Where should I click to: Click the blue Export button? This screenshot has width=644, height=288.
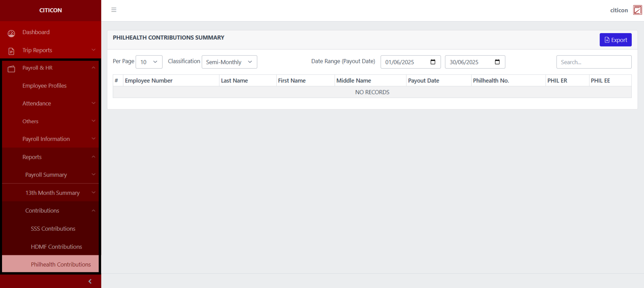tap(615, 40)
